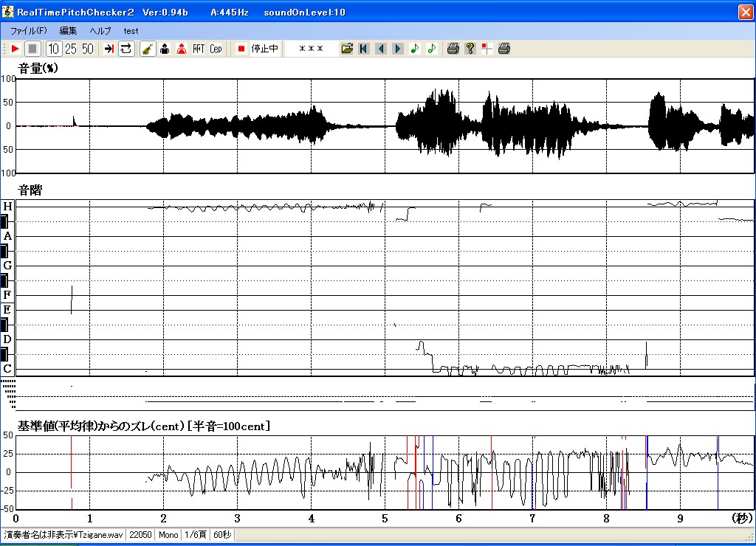Viewport: 756px width, 546px height.
Task: Toggle the violin instrument mode icon
Action: (x=148, y=49)
